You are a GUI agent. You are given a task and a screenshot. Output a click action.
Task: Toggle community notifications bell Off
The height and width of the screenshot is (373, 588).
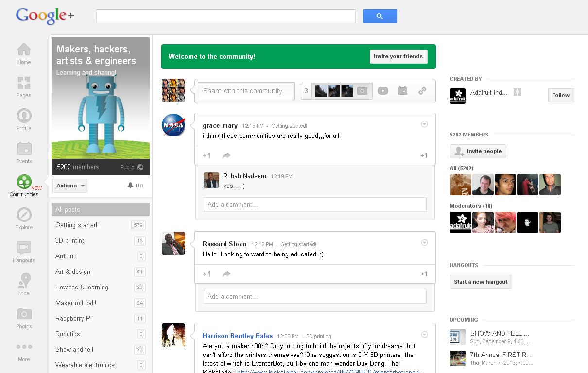(x=136, y=186)
